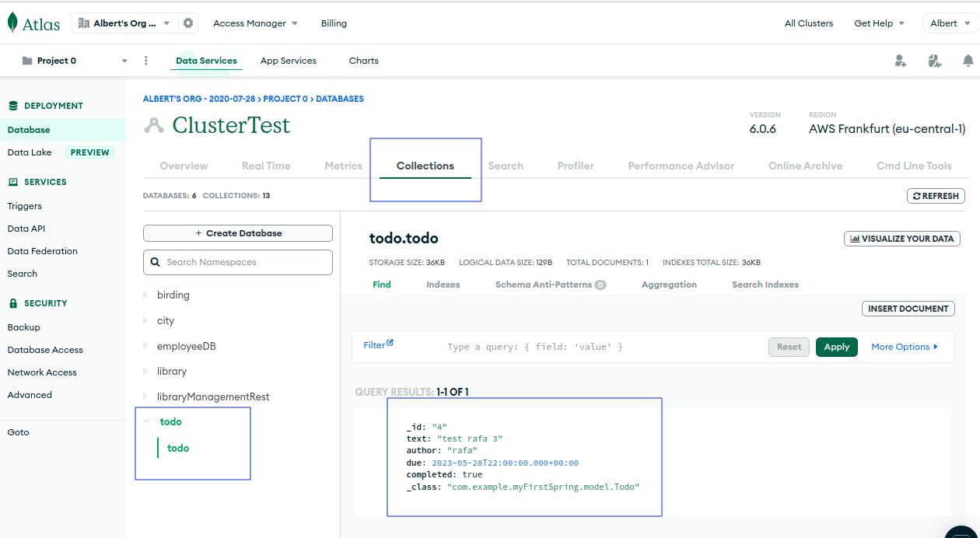The image size is (980, 538).
Task: Open the Real Time tab
Action: pos(266,166)
